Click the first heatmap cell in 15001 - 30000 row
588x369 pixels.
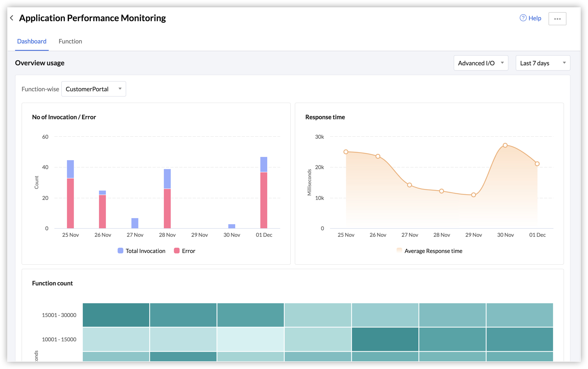point(116,315)
